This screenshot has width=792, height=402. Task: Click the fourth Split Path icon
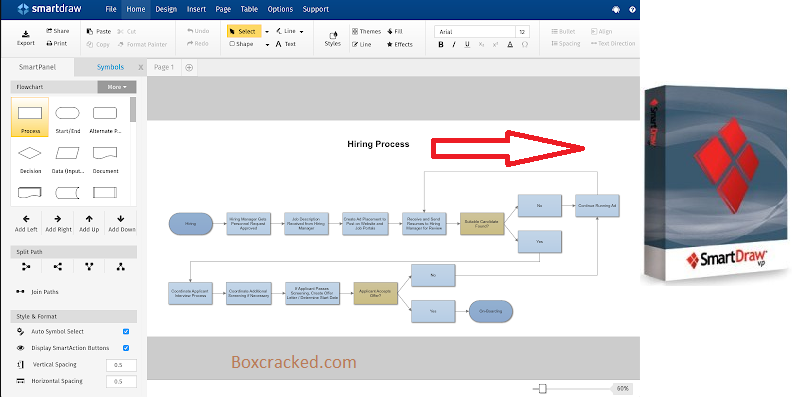tap(121, 267)
